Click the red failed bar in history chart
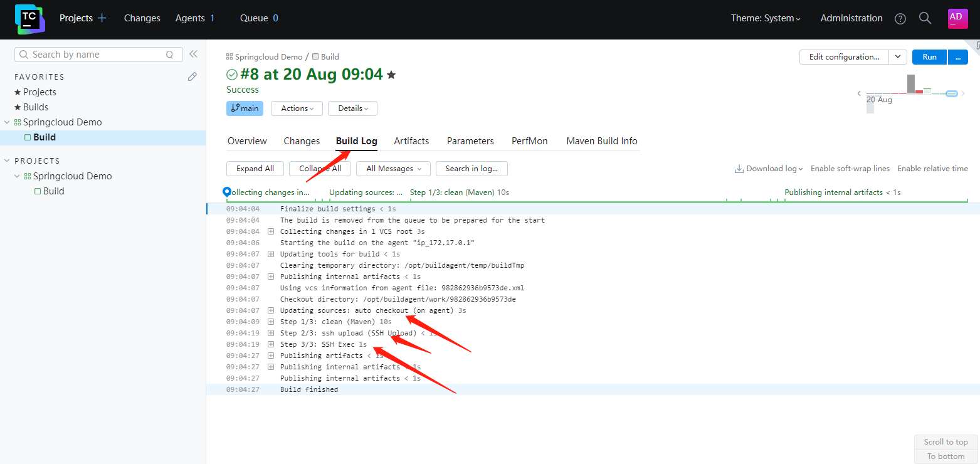The image size is (980, 464). point(919,92)
